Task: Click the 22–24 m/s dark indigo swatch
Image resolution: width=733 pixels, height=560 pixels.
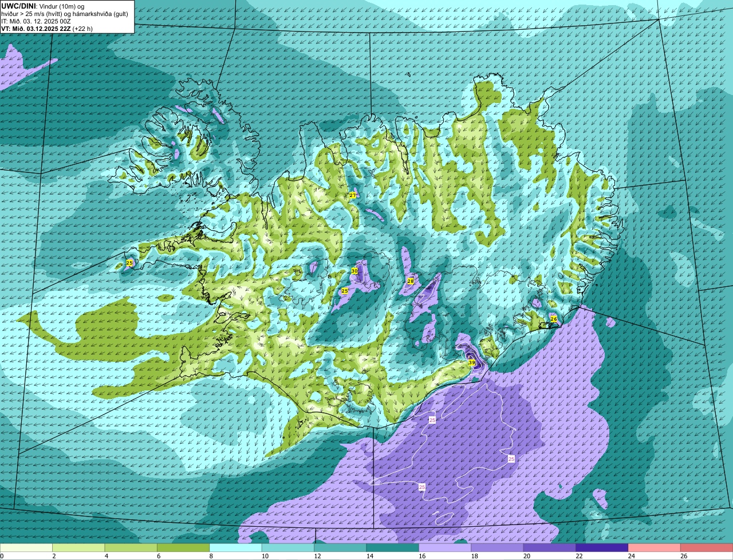Action: [x=602, y=548]
